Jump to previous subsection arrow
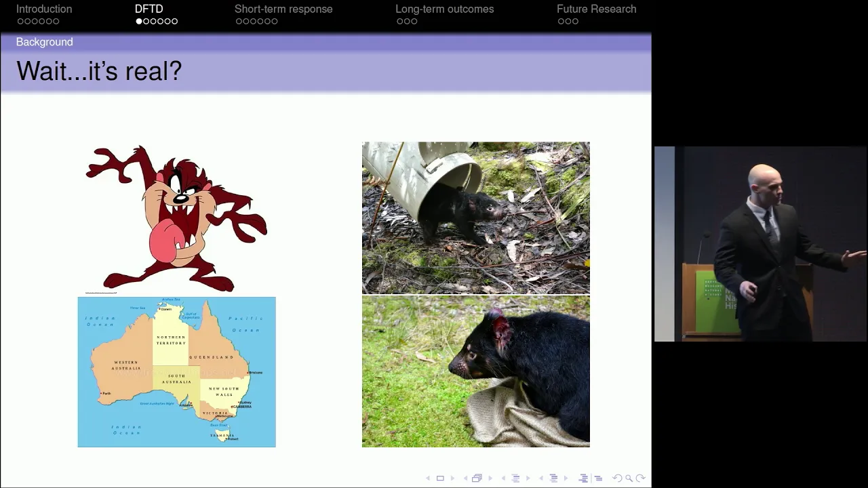Viewport: 868px width, 488px height. tap(503, 478)
